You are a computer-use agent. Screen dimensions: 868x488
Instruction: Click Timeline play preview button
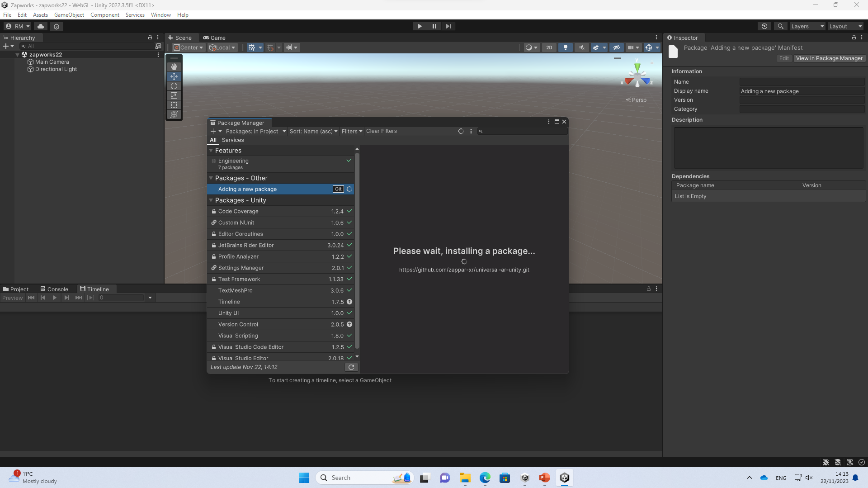(55, 298)
